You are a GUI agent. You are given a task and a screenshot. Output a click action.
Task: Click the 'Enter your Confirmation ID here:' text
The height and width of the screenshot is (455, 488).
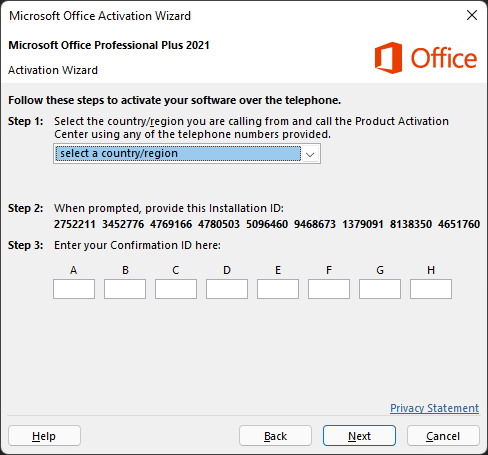point(137,245)
